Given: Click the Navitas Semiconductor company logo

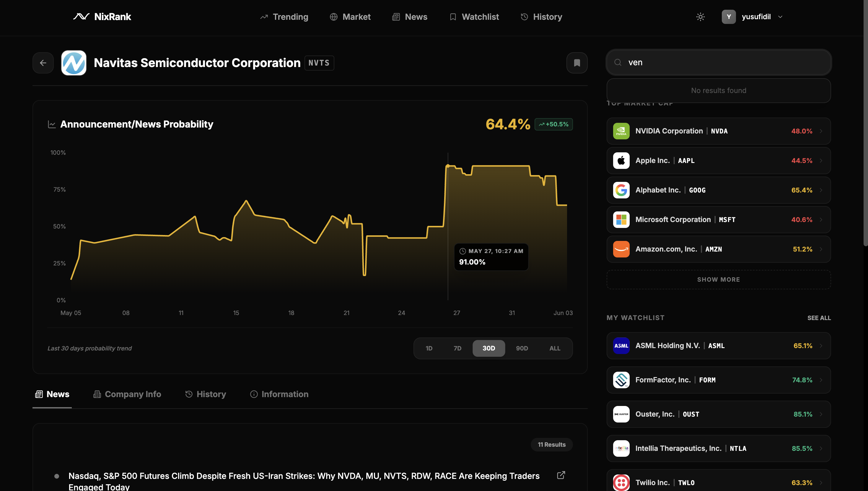Looking at the screenshot, I should pos(74,63).
